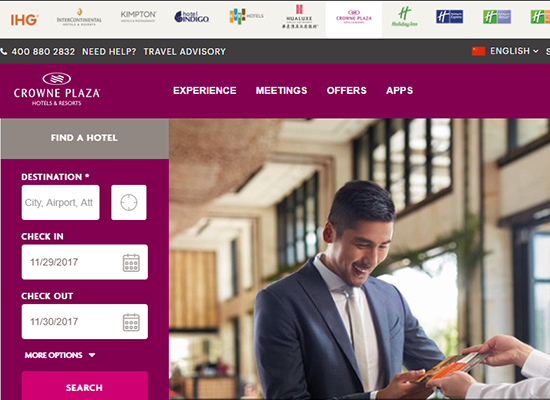Focus the Destination city input field
The image size is (550, 400).
click(60, 202)
